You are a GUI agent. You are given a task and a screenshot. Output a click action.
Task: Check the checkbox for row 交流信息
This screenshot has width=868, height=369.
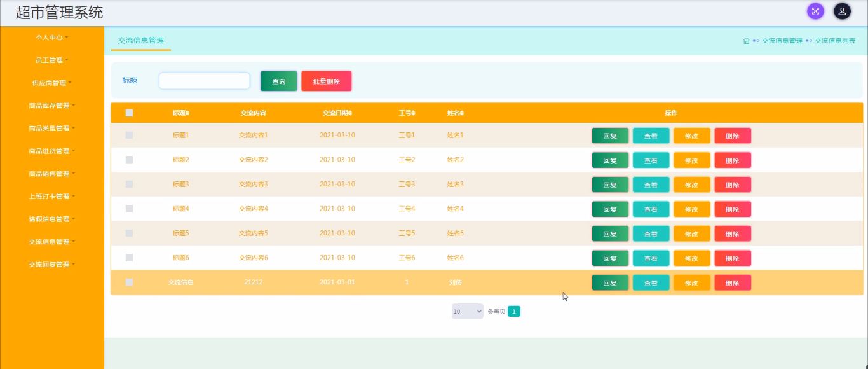click(129, 282)
